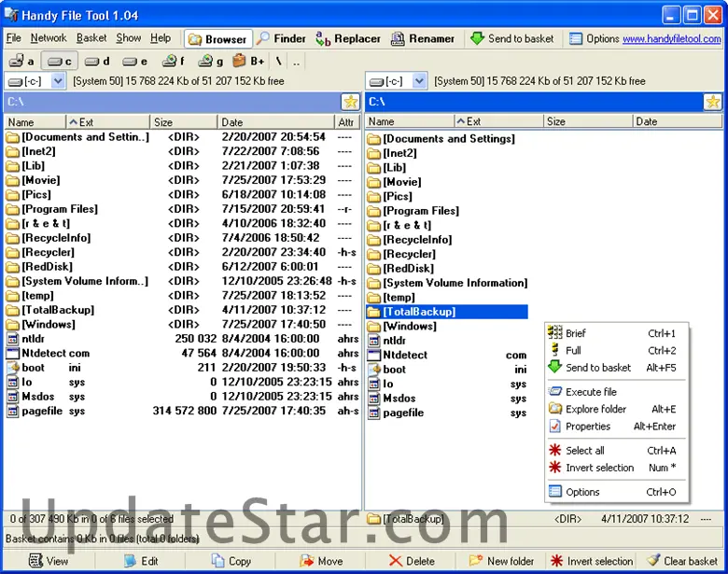
Task: Select the Browser tab
Action: click(218, 39)
